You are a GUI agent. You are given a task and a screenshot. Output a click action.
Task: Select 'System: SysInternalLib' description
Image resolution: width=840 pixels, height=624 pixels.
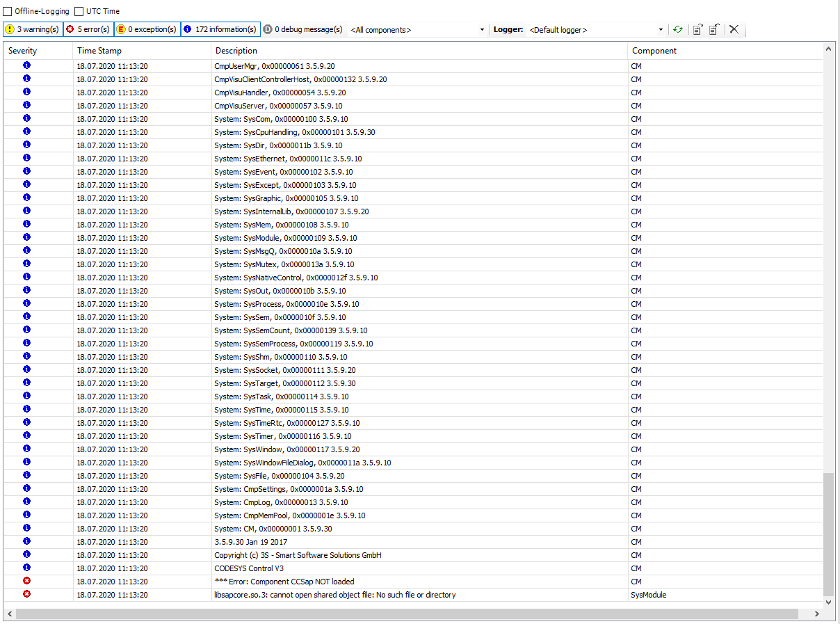(x=291, y=211)
